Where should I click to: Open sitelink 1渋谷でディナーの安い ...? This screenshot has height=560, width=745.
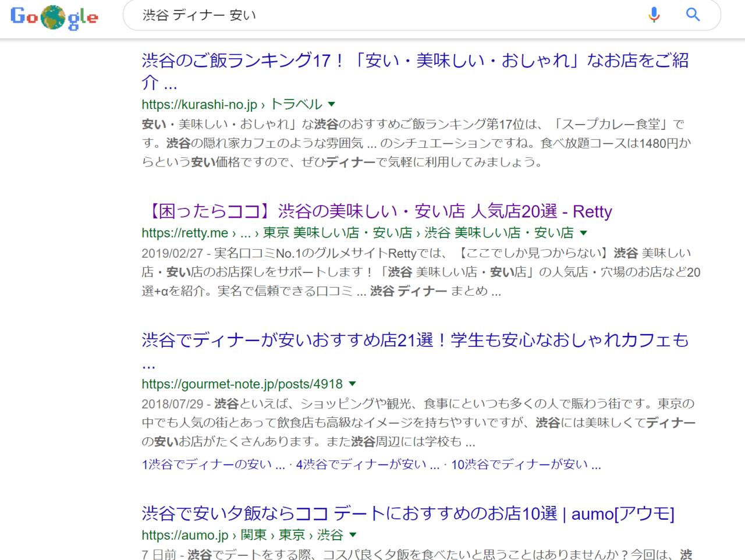pos(214,464)
